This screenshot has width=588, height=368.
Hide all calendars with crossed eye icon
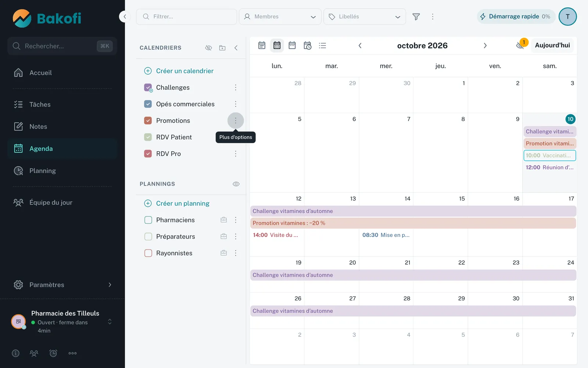click(208, 48)
